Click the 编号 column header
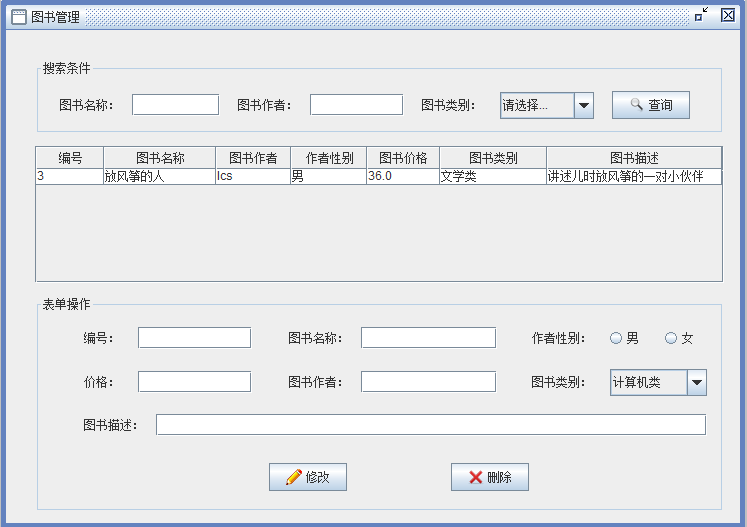This screenshot has height=527, width=747. coord(70,158)
